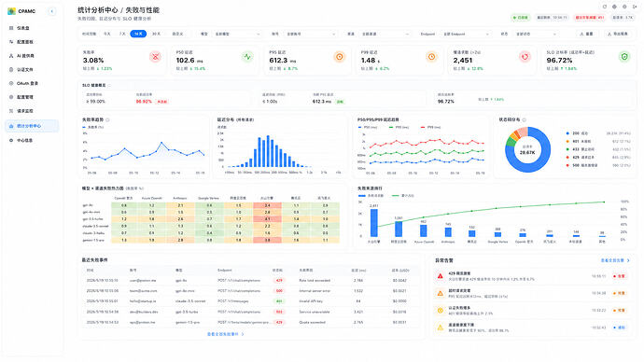The height and width of the screenshot is (362, 644).
Task: Click the P50 latency 102.6 ms pulse icon
Action: coord(247,57)
